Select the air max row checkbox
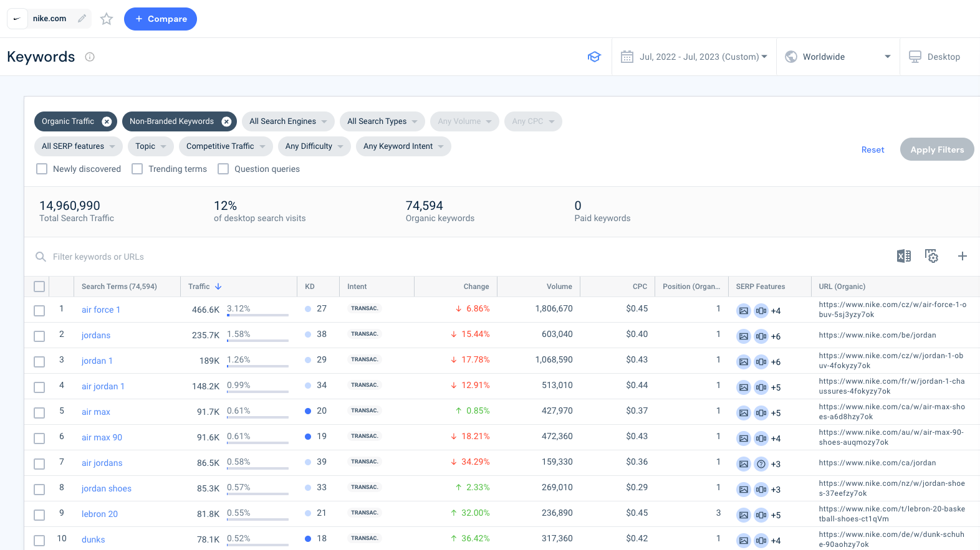This screenshot has height=550, width=980. [x=39, y=413]
